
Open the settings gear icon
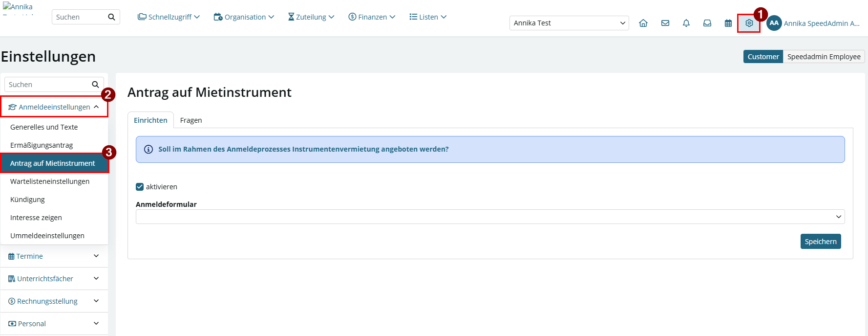tap(749, 23)
